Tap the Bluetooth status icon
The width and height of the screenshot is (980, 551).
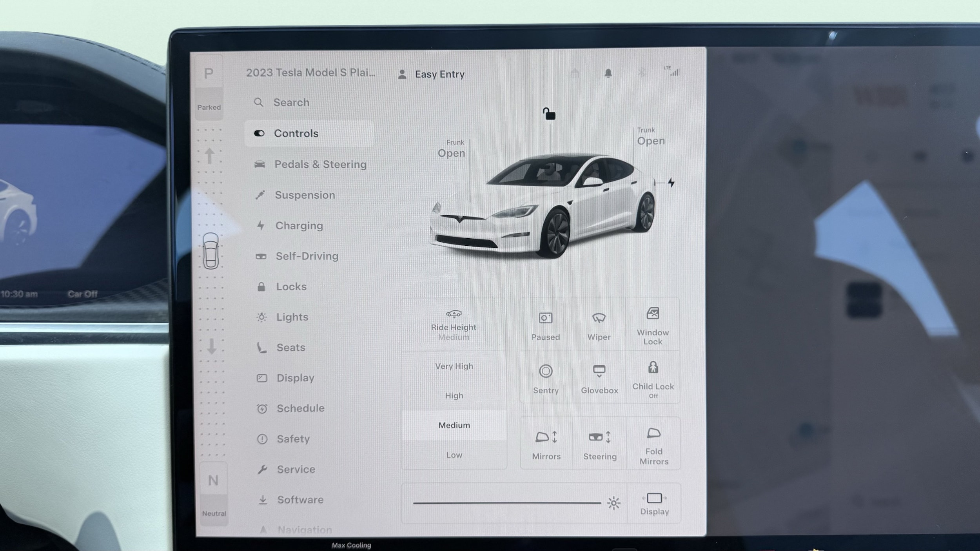pyautogui.click(x=641, y=72)
